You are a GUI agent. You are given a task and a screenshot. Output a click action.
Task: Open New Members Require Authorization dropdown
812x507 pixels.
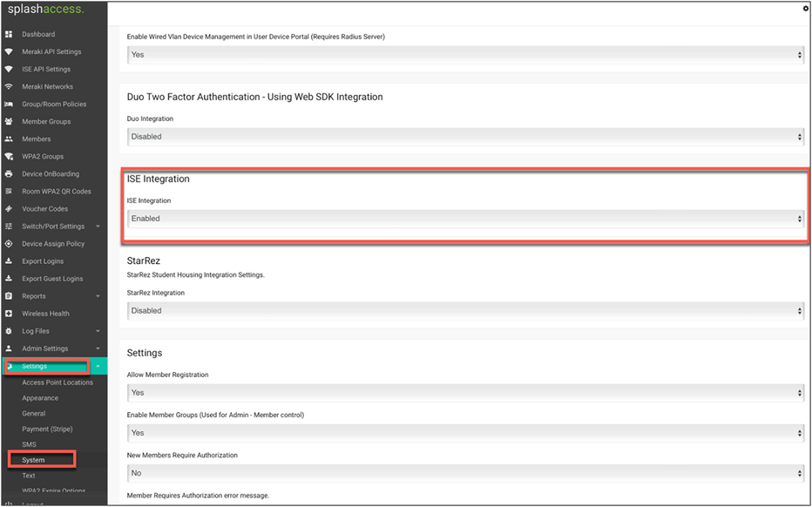coord(465,473)
